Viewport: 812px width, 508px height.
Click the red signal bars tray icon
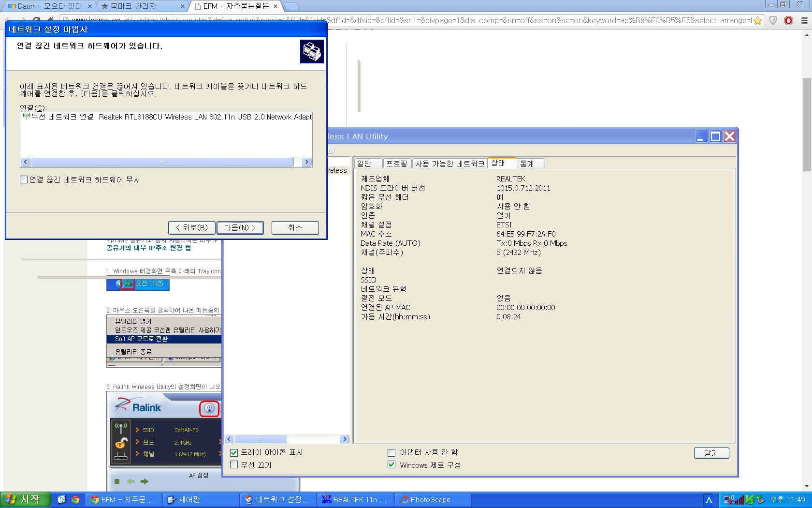739,499
